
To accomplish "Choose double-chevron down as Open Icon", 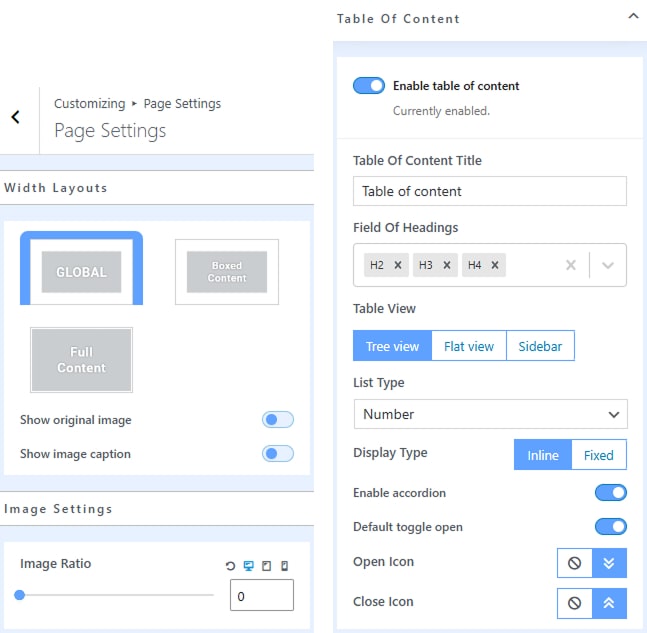I will click(609, 563).
